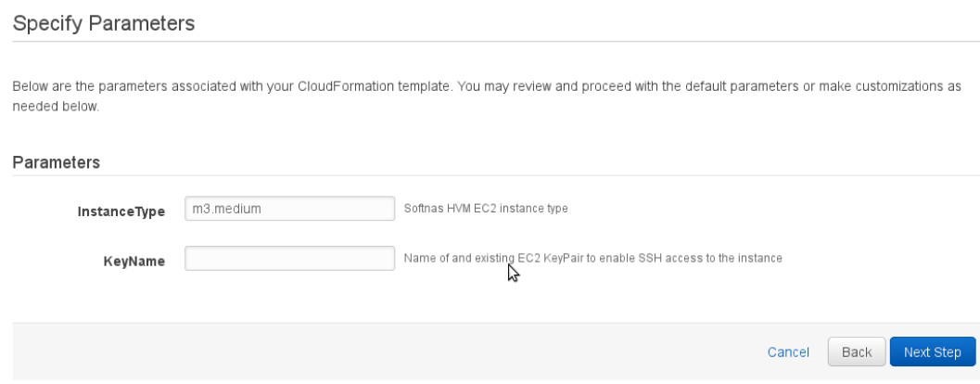
Task: Click the KeyPair SSH access description text
Action: 592,258
